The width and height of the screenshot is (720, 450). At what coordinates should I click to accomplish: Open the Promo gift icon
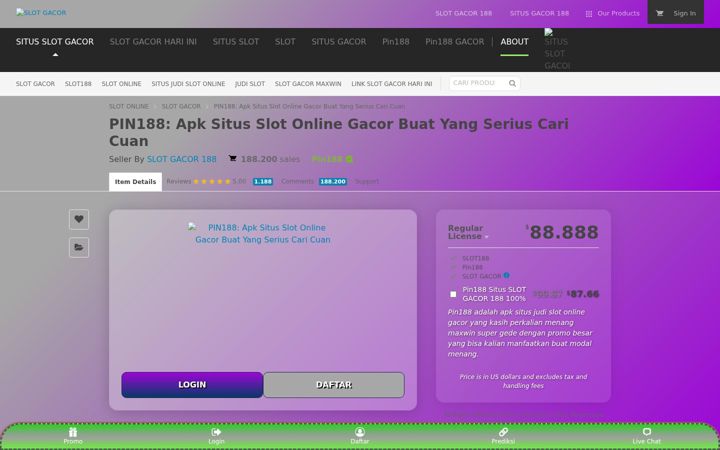73,432
